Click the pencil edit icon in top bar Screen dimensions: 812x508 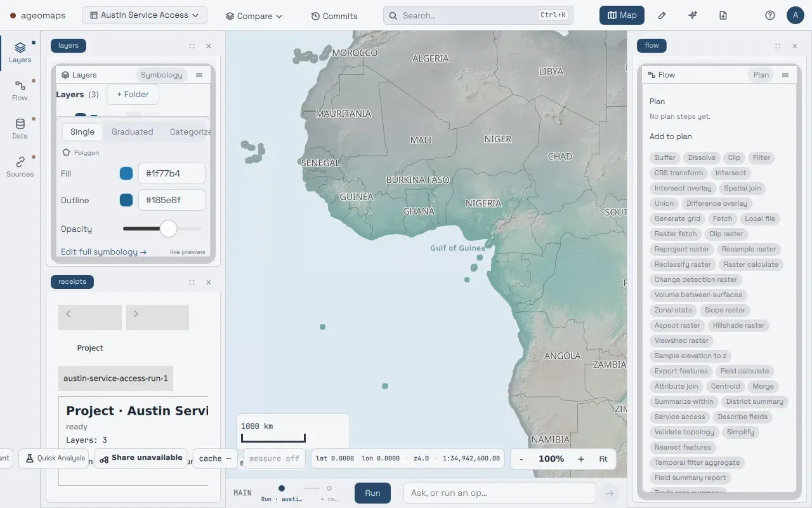click(662, 15)
